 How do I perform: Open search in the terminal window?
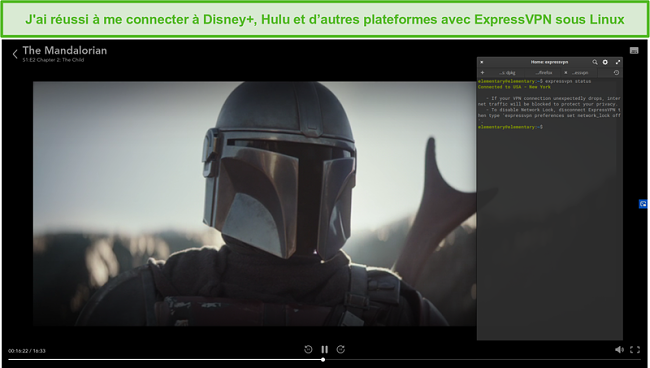pyautogui.click(x=594, y=62)
